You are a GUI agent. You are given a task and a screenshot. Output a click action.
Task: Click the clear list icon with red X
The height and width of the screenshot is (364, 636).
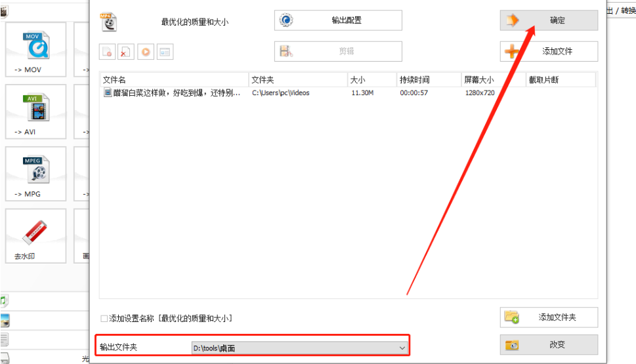[x=126, y=51]
